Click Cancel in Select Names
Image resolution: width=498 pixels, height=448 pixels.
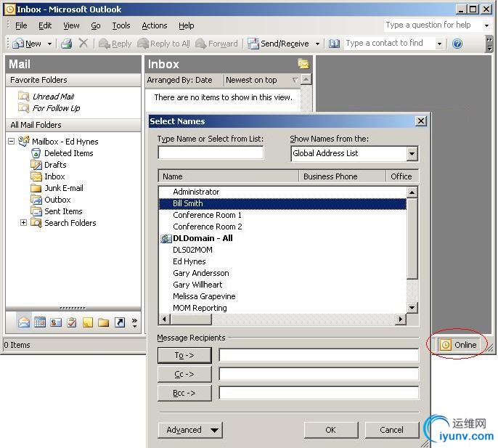[x=391, y=430]
